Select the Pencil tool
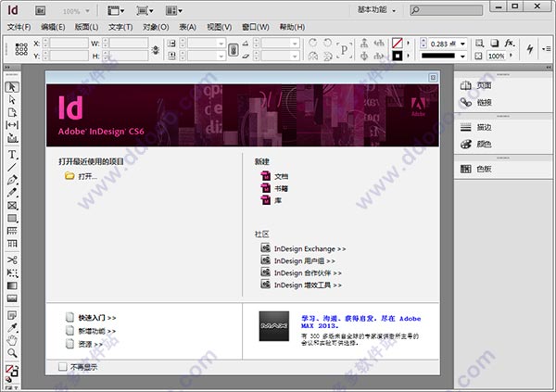 (x=12, y=193)
